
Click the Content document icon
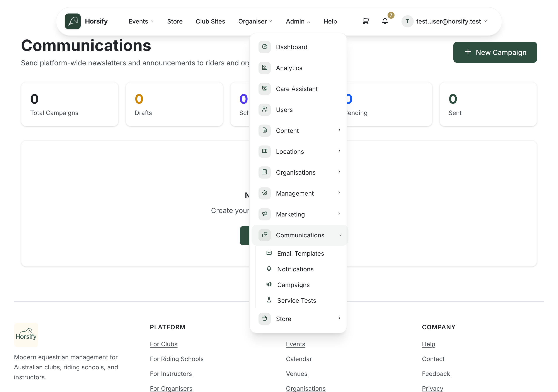pos(265,130)
